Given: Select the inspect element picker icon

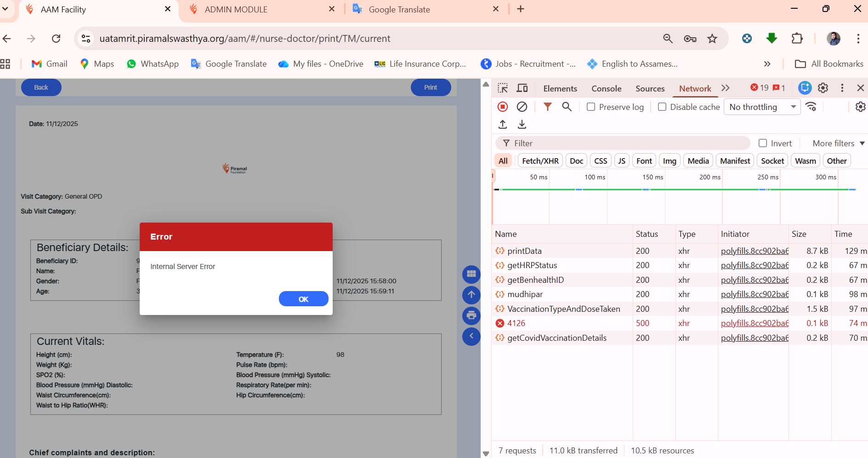Looking at the screenshot, I should click(x=503, y=88).
